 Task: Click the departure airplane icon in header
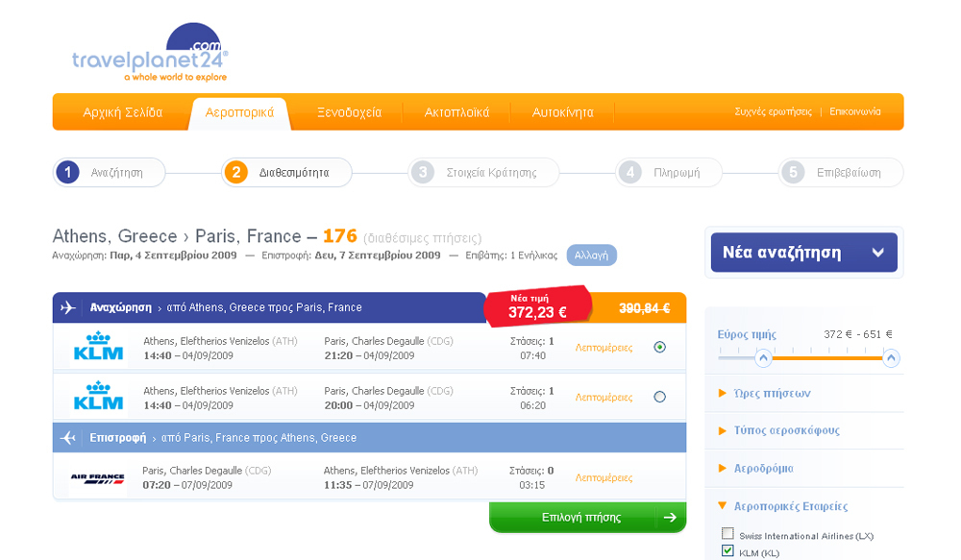click(x=68, y=308)
